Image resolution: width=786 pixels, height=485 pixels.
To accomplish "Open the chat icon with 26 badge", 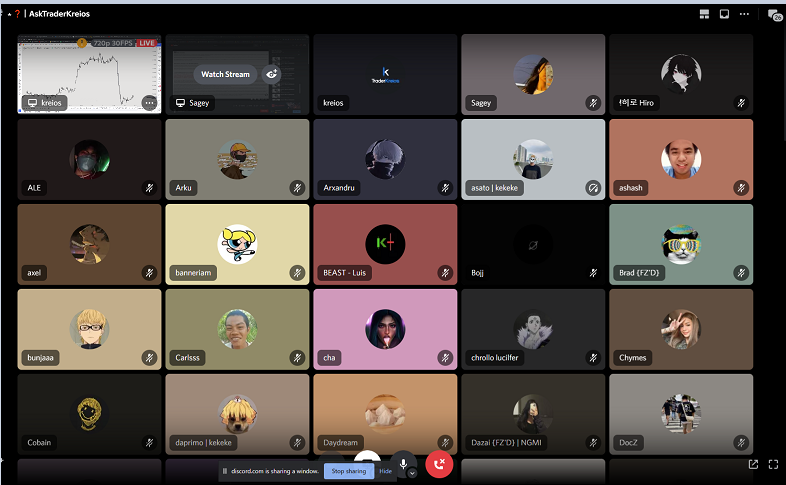I will point(774,15).
